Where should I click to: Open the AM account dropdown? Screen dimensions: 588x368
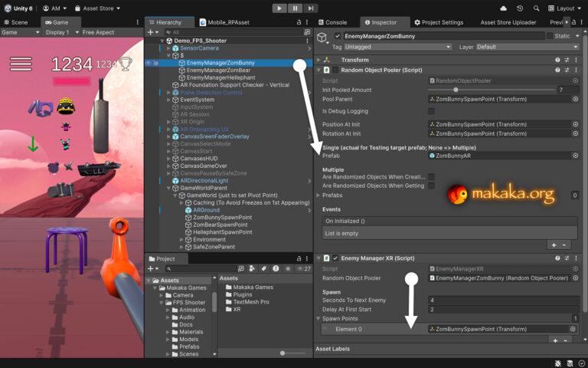55,8
